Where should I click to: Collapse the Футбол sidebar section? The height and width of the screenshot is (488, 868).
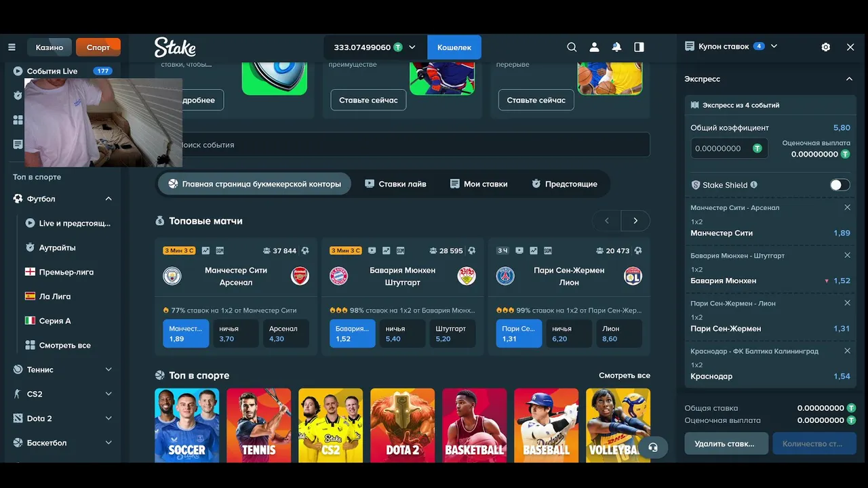[108, 199]
